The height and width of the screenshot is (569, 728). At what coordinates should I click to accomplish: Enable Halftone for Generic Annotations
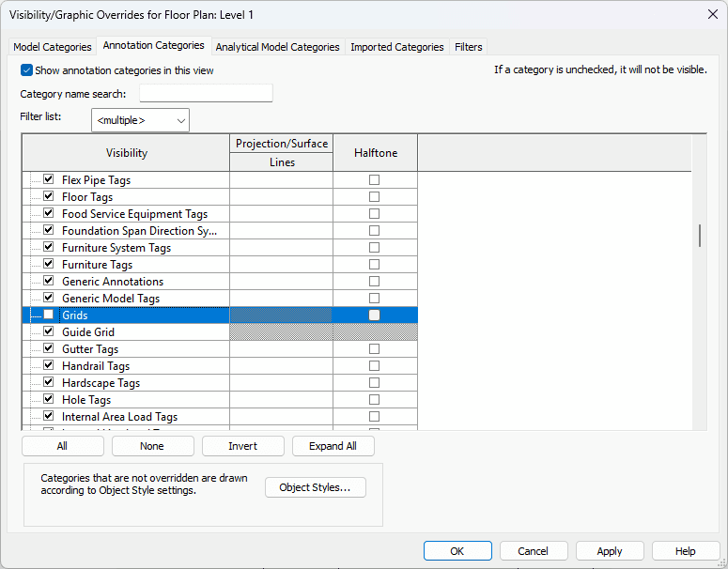[x=374, y=282]
